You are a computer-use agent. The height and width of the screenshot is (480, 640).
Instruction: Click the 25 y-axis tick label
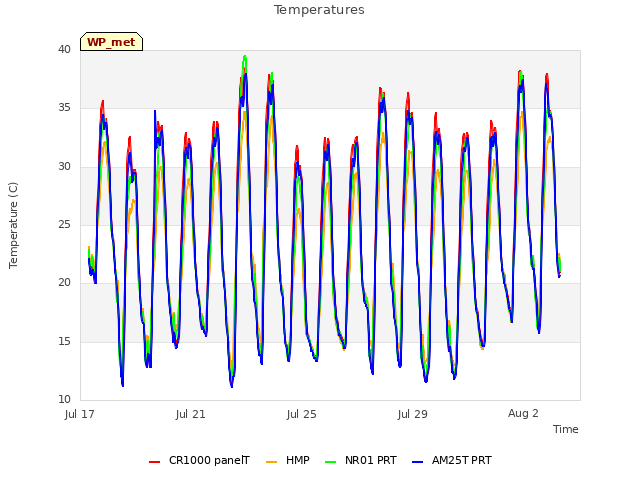point(64,224)
